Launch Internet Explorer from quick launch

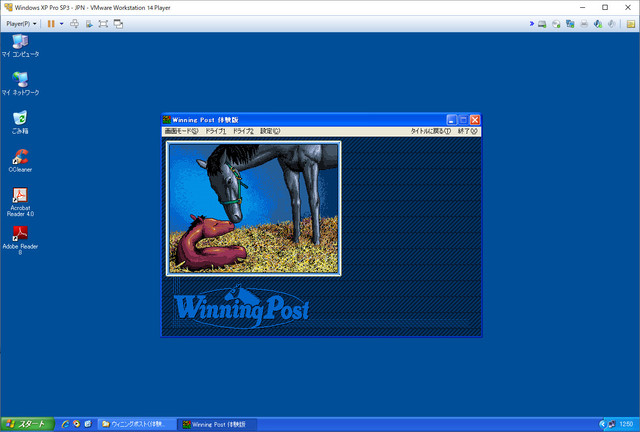pyautogui.click(x=65, y=424)
